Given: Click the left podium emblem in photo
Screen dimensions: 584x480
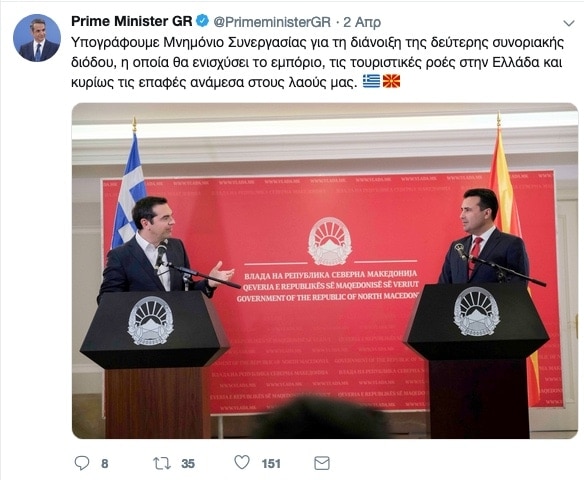Looking at the screenshot, I should point(150,320).
